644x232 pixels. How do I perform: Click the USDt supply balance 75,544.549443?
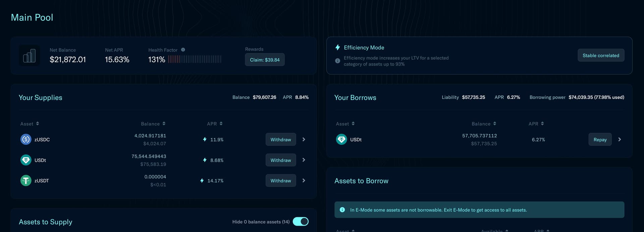tap(149, 156)
